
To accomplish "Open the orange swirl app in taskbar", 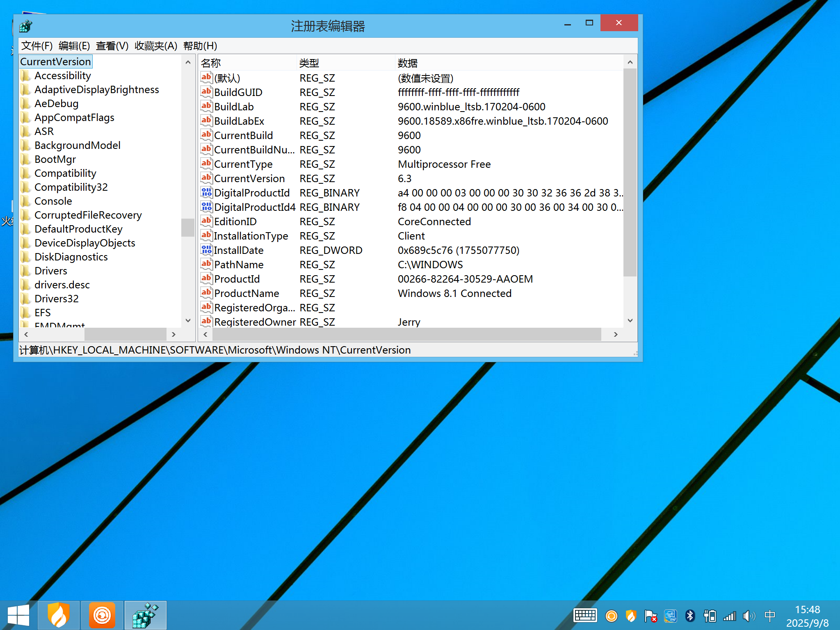I will [102, 615].
